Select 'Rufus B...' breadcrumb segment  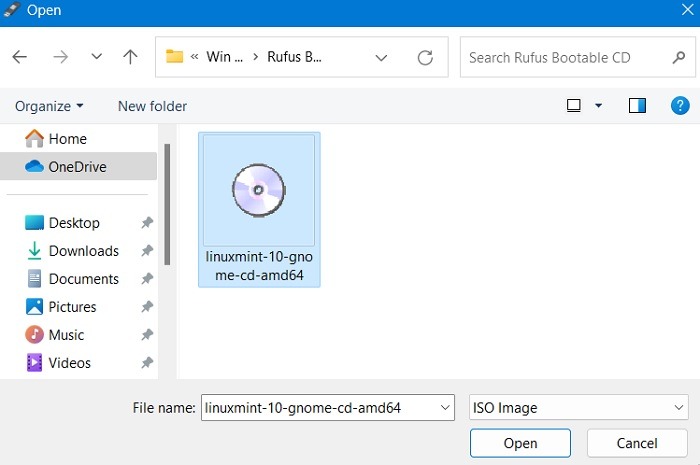294,57
